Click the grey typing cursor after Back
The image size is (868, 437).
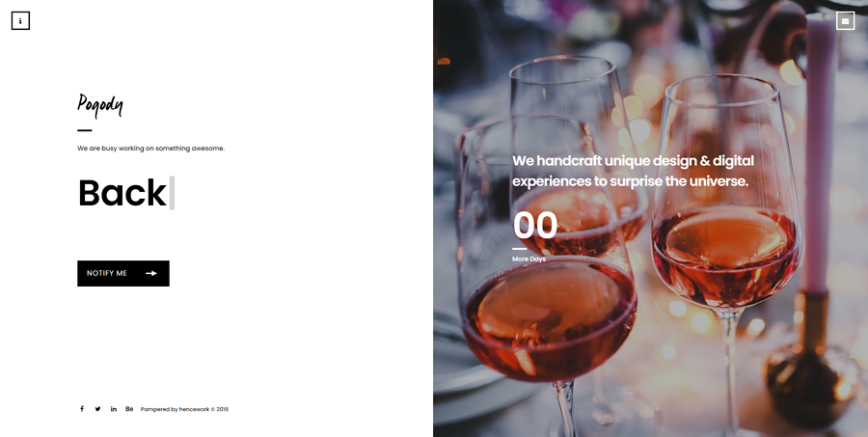click(172, 193)
